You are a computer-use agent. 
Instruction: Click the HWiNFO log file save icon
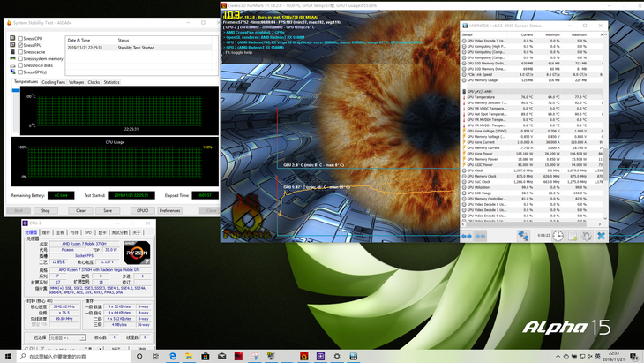pyautogui.click(x=573, y=236)
